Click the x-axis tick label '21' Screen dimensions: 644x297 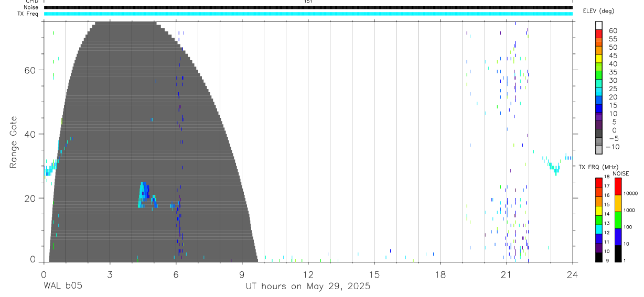(x=506, y=274)
